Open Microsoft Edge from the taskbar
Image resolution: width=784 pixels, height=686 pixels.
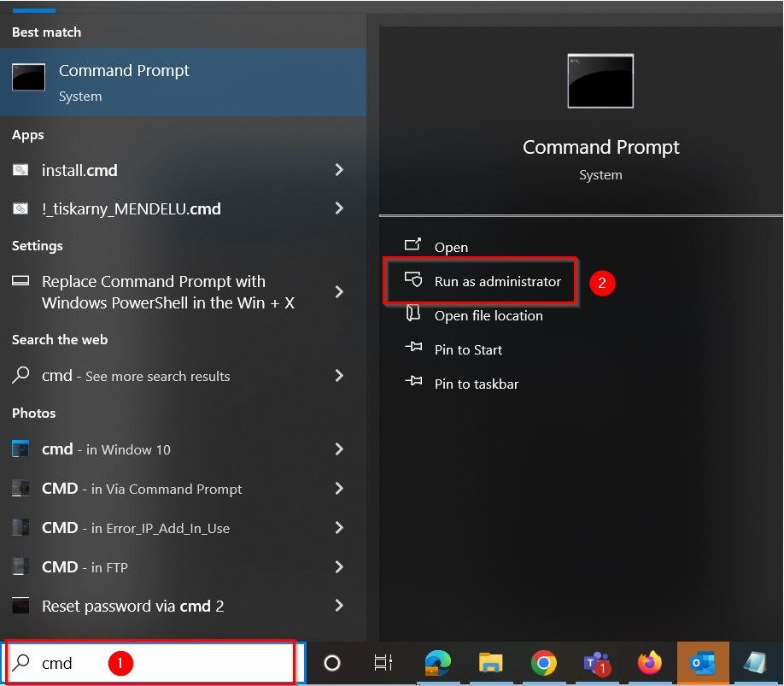coord(437,663)
